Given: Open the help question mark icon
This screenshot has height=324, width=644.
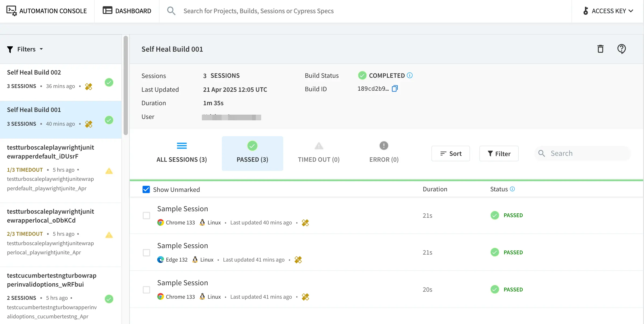Looking at the screenshot, I should click(621, 49).
